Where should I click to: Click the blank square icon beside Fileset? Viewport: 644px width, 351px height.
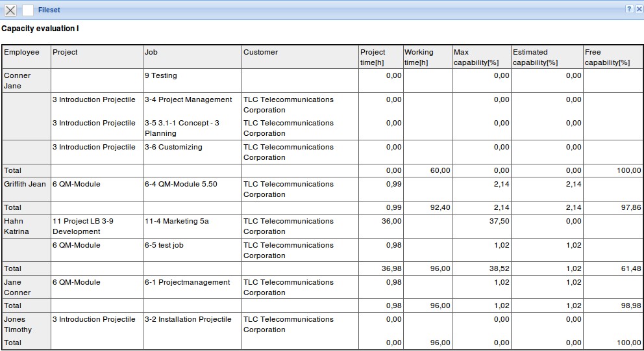tap(28, 10)
